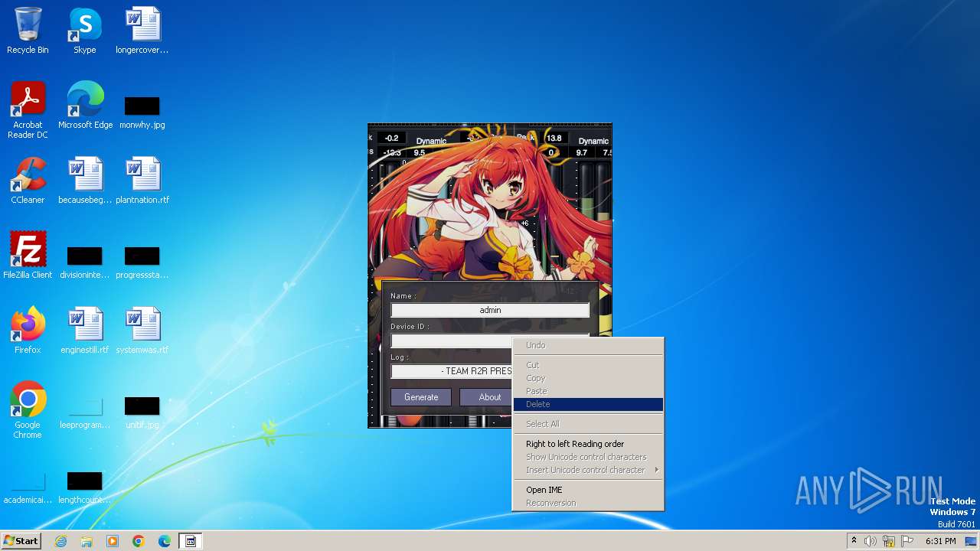The width and height of the screenshot is (980, 551).
Task: Open Internet Explorer from the taskbar
Action: pyautogui.click(x=60, y=541)
